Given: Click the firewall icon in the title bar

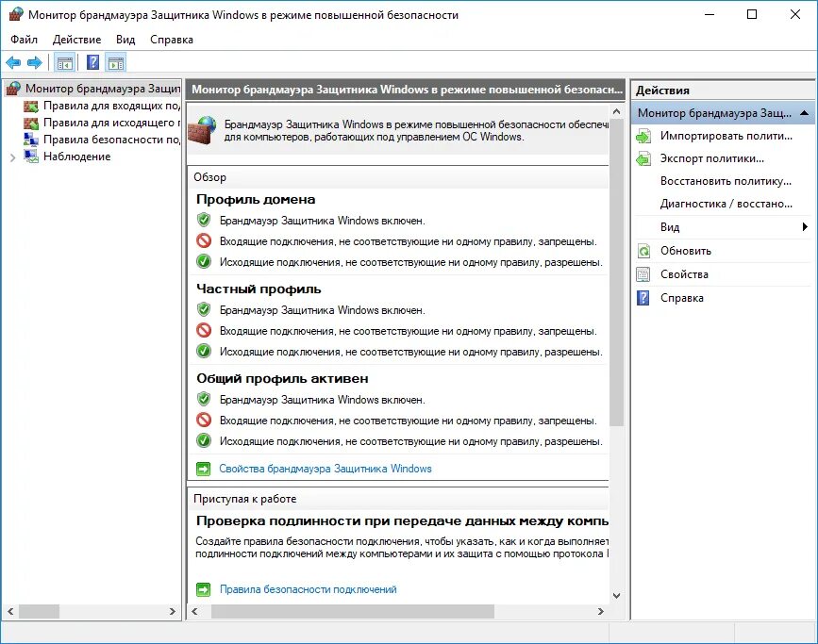Looking at the screenshot, I should [x=16, y=14].
